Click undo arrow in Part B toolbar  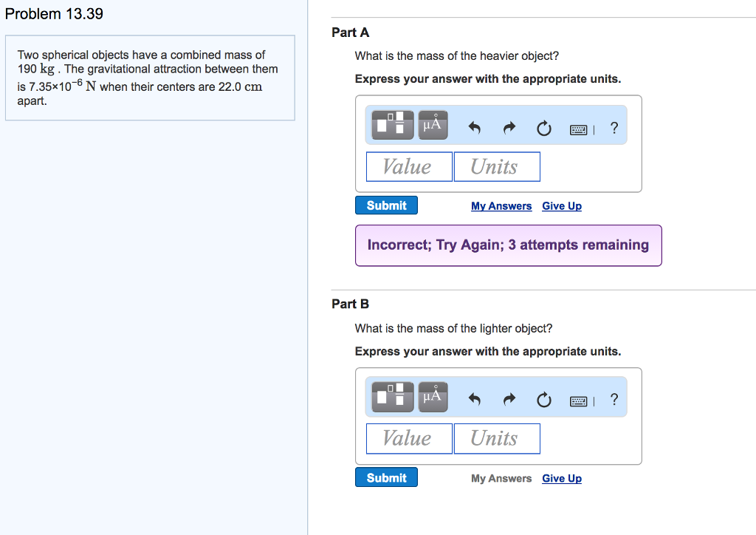pyautogui.click(x=475, y=400)
